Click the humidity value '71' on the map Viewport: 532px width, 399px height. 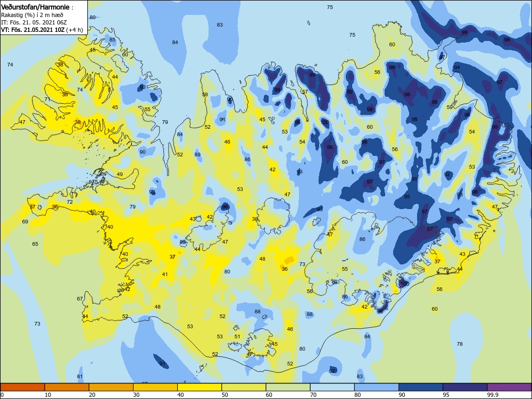point(47,99)
